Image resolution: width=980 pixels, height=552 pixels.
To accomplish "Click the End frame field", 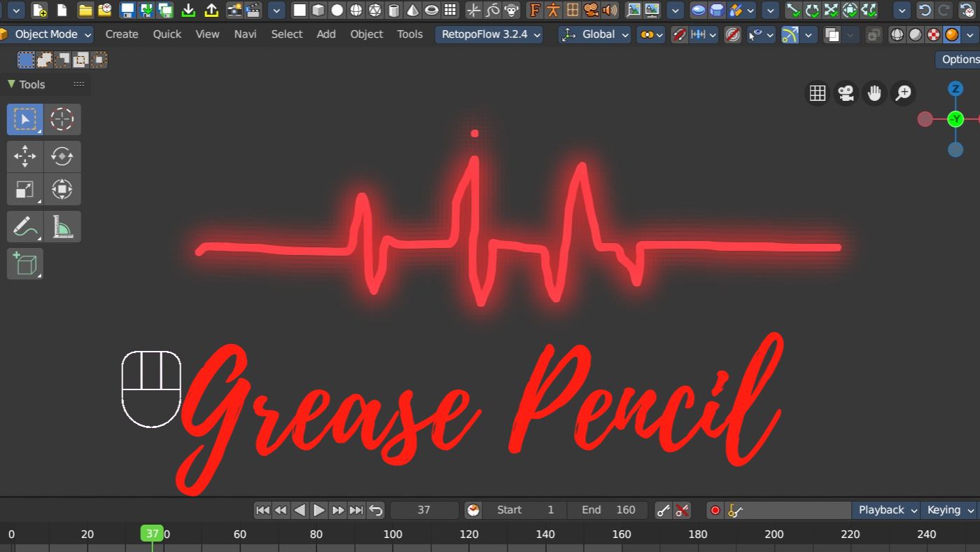I will click(x=608, y=510).
